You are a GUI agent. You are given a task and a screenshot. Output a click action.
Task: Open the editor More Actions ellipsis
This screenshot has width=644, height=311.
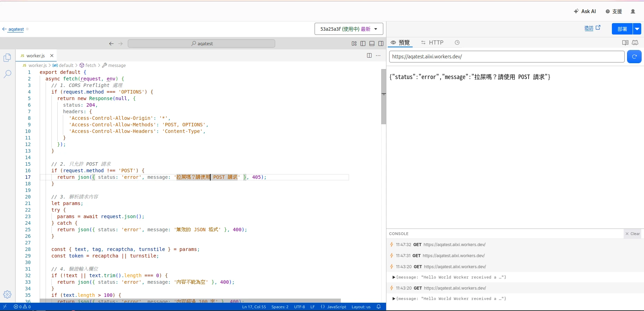click(x=378, y=56)
